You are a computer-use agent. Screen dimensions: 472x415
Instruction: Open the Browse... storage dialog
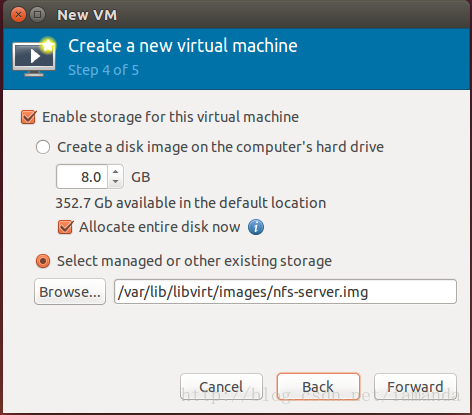pos(70,292)
